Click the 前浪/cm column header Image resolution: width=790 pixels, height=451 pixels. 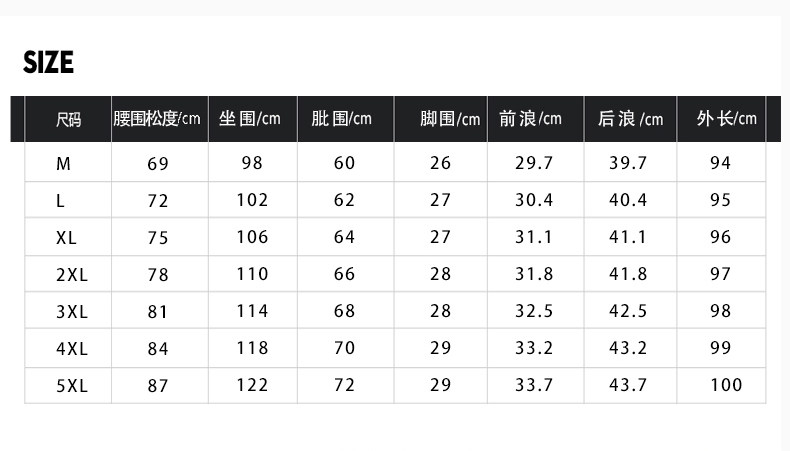(530, 119)
